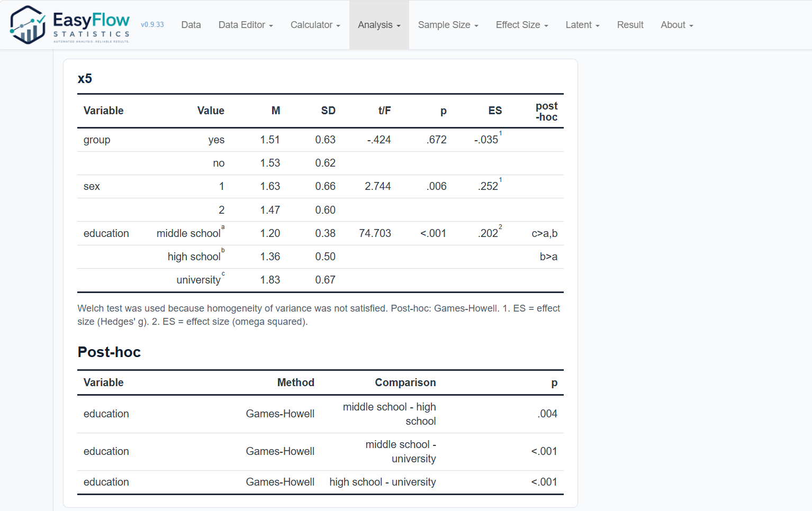Image resolution: width=812 pixels, height=511 pixels.
Task: Open the Sample Size dropdown
Action: point(448,25)
